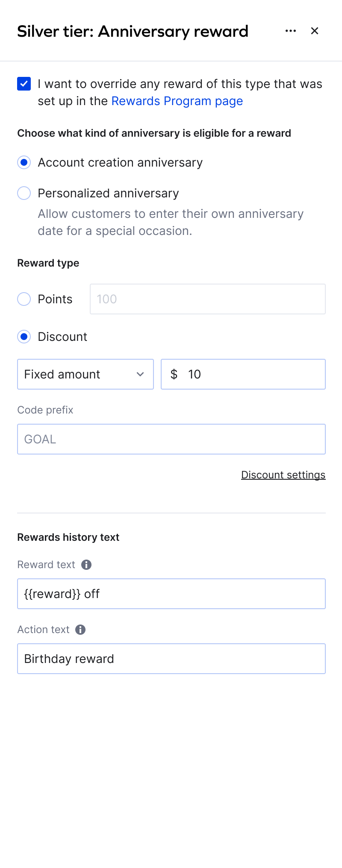Select Personalized anniversary option
The height and width of the screenshot is (868, 342).
[24, 193]
